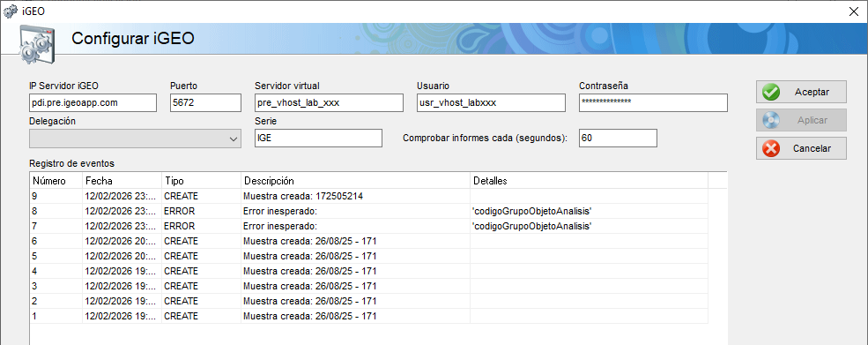Select event row number 8

click(x=368, y=211)
